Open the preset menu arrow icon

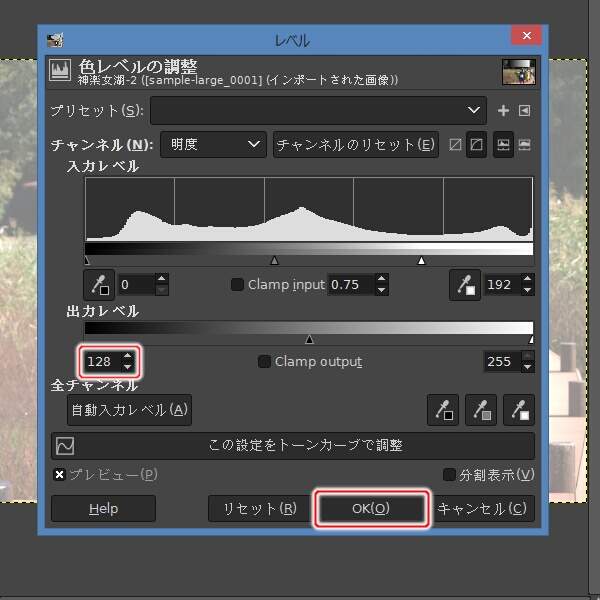coord(524,111)
